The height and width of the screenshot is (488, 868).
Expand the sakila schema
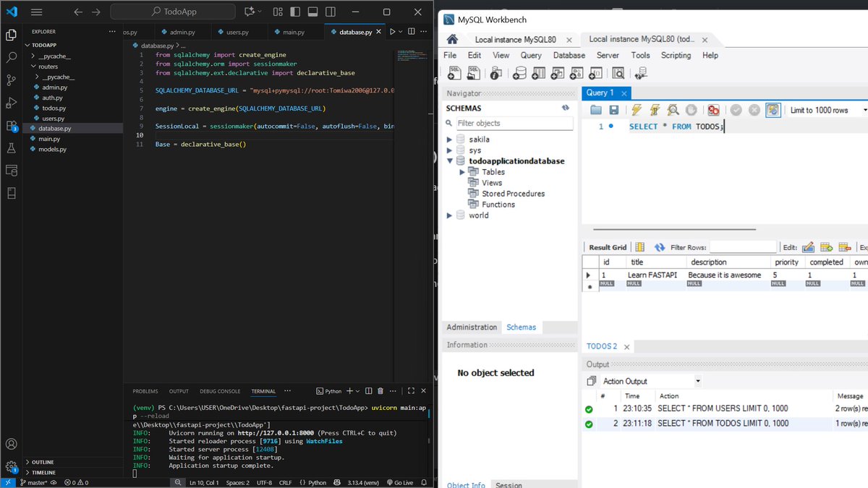click(x=450, y=140)
